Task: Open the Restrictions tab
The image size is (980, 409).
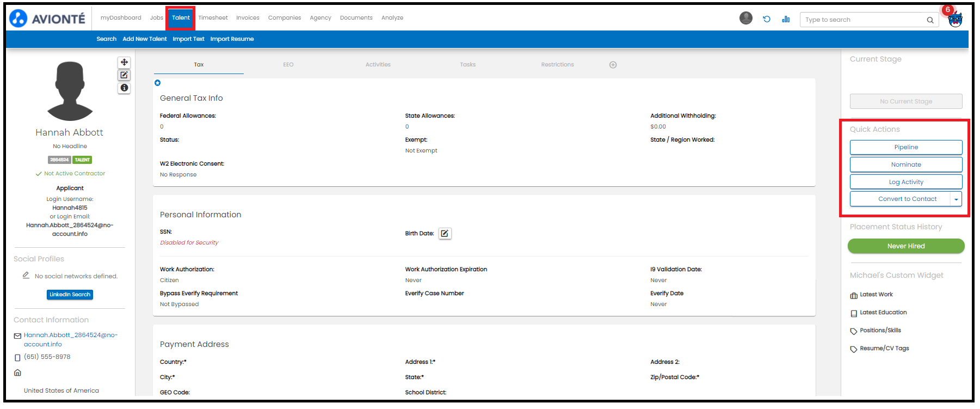Action: coord(557,65)
